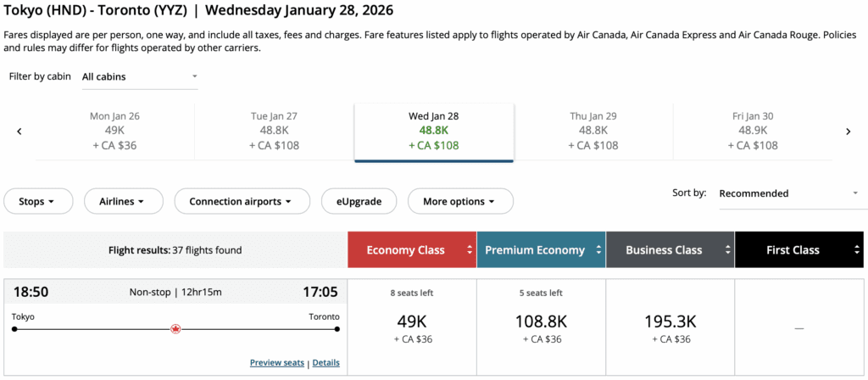This screenshot has width=868, height=380.
Task: Click the next dates right arrow
Action: tap(848, 131)
